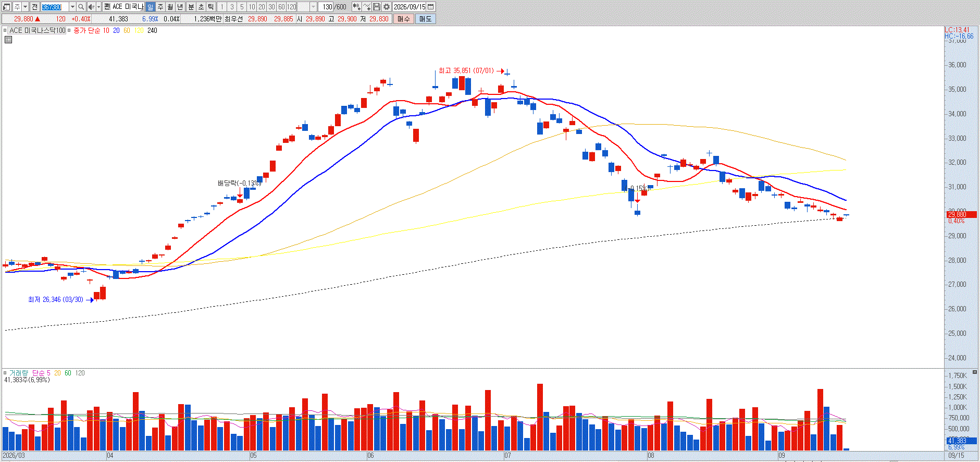This screenshot has width=980, height=462.
Task: Open chart settings gear icon
Action: pyautogui.click(x=387, y=7)
